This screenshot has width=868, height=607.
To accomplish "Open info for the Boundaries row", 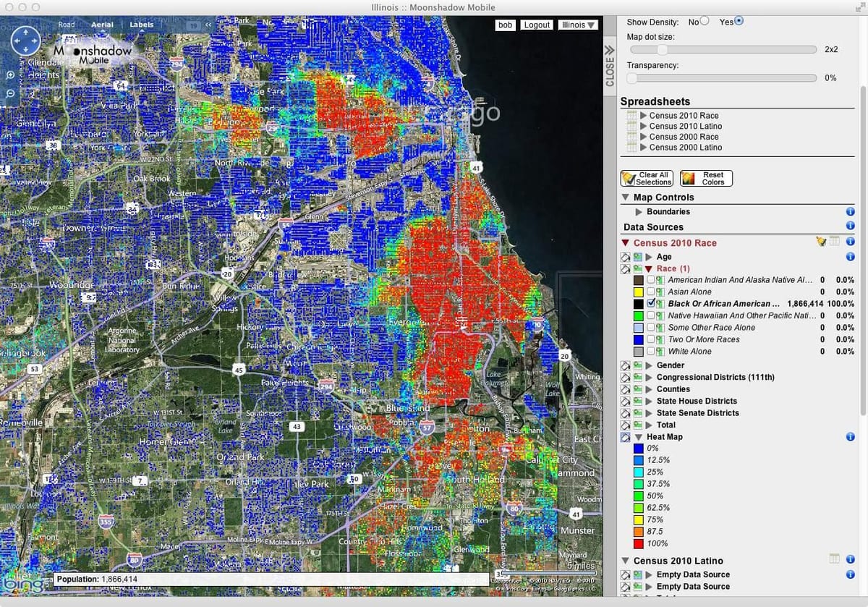I will pos(850,212).
